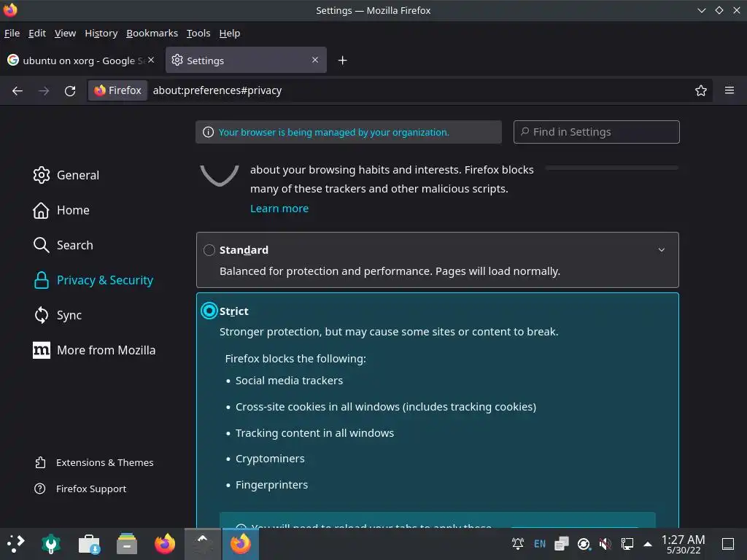The width and height of the screenshot is (747, 560).
Task: Go back with the toolbar back arrow
Action: pyautogui.click(x=18, y=90)
